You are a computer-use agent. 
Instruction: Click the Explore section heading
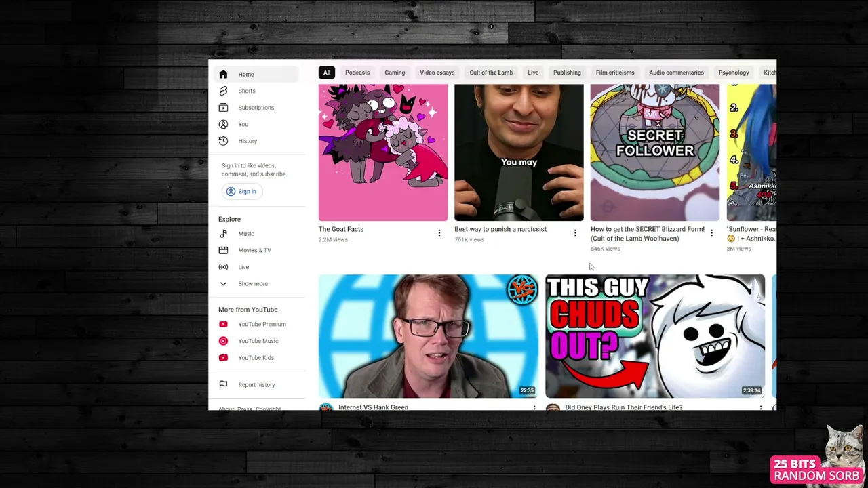tap(229, 219)
